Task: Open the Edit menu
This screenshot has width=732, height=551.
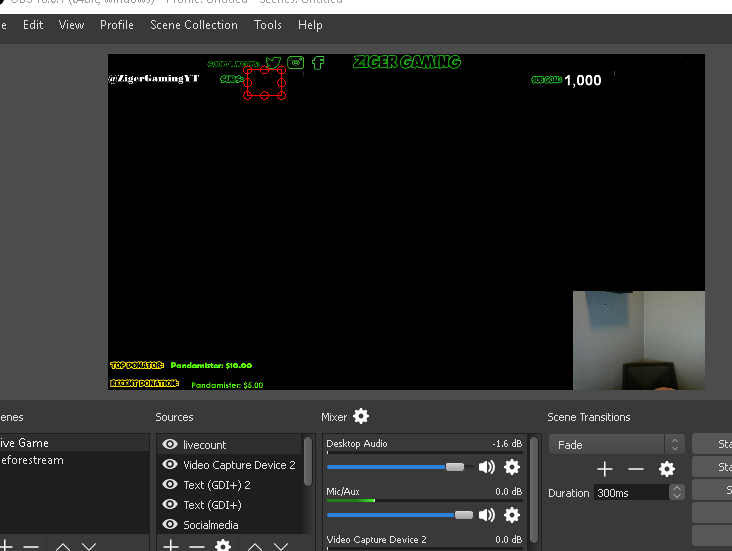Action: click(33, 25)
